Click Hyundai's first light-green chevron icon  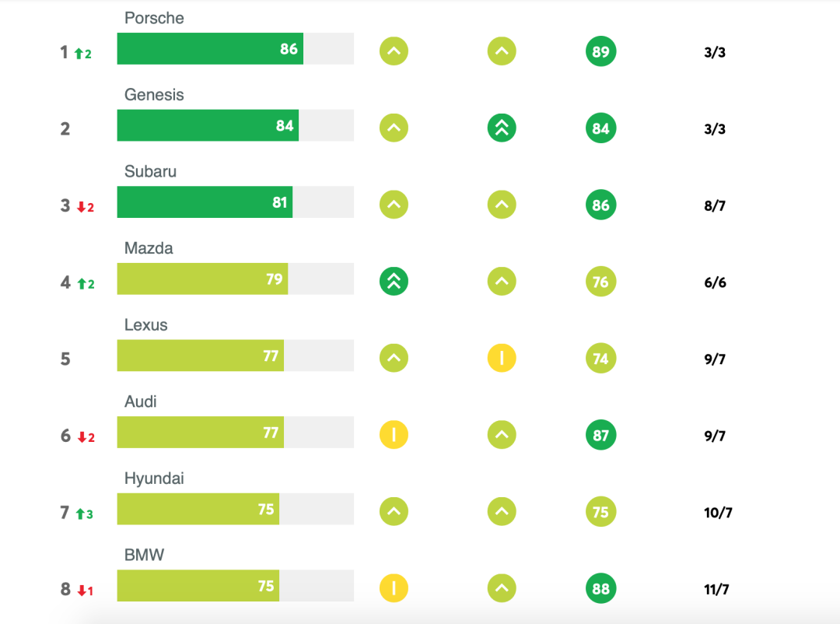(x=394, y=512)
